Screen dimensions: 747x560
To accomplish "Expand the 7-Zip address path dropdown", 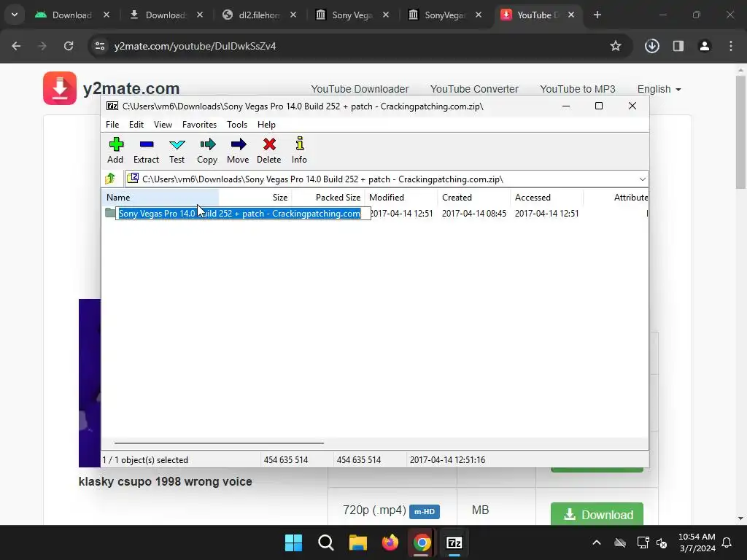I will [642, 179].
